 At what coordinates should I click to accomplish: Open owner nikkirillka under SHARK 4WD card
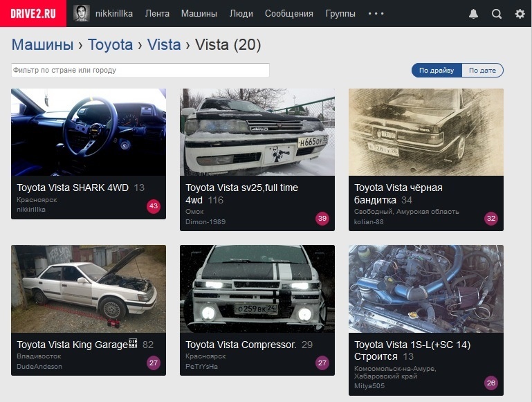point(31,210)
